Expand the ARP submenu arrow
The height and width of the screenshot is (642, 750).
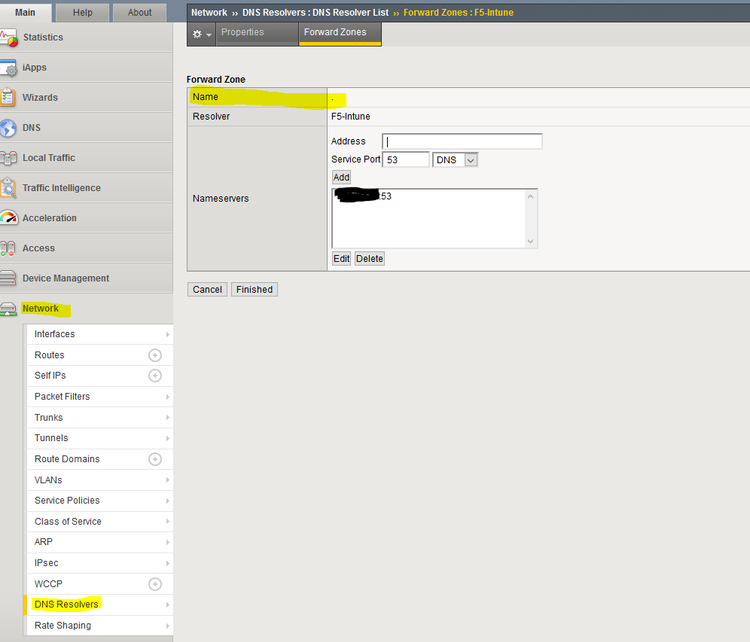pos(167,542)
